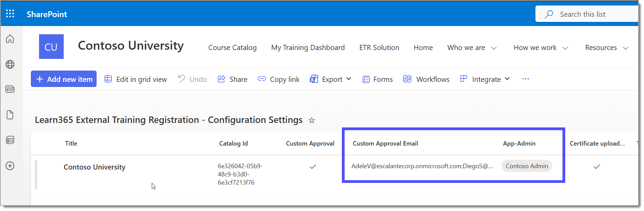Click the Certificate upload column header

(x=597, y=144)
